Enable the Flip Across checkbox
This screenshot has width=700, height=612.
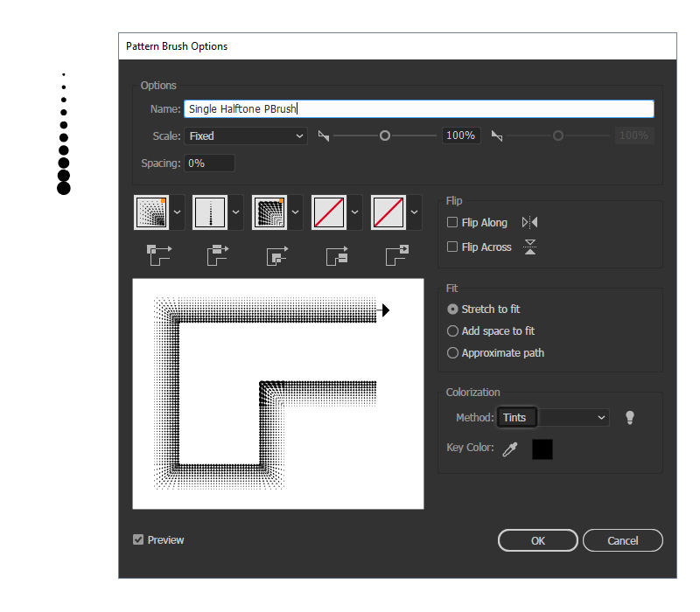pos(452,247)
